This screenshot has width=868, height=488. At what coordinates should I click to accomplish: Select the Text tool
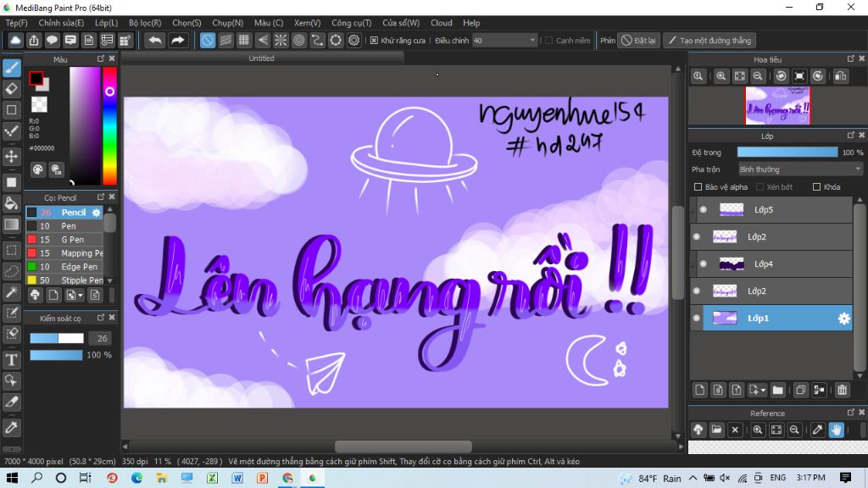point(12,360)
